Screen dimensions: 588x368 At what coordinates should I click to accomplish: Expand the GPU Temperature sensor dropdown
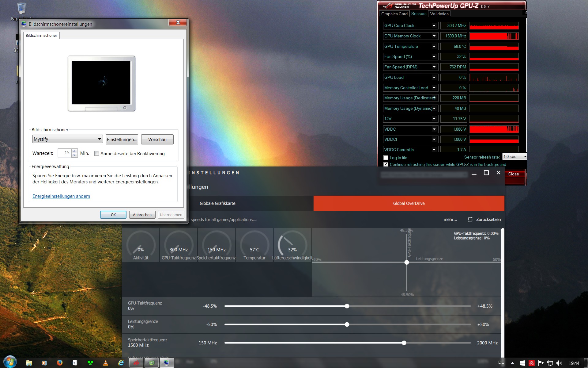point(434,46)
